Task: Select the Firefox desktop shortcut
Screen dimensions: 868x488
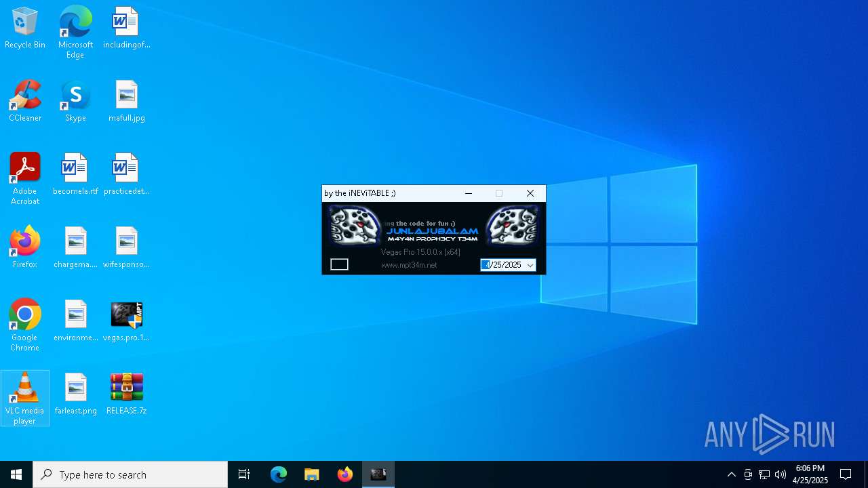Action: click(25, 247)
